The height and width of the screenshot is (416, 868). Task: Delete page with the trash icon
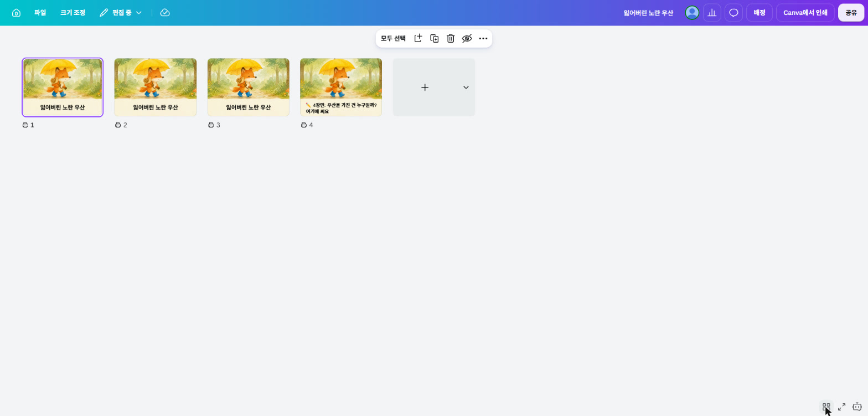pyautogui.click(x=451, y=38)
